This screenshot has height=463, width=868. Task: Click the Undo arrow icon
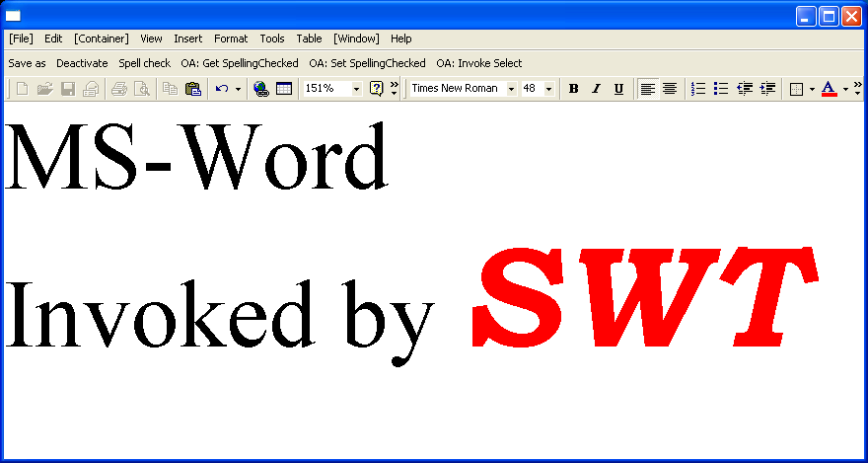pyautogui.click(x=222, y=89)
